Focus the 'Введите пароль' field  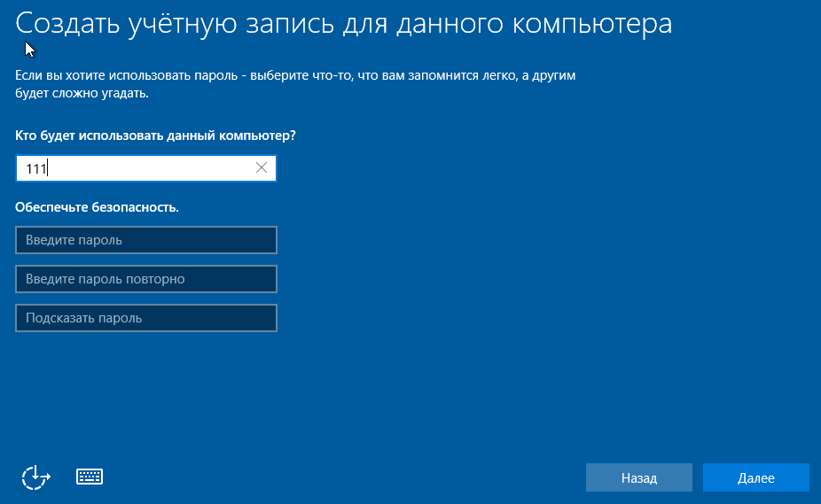point(146,240)
